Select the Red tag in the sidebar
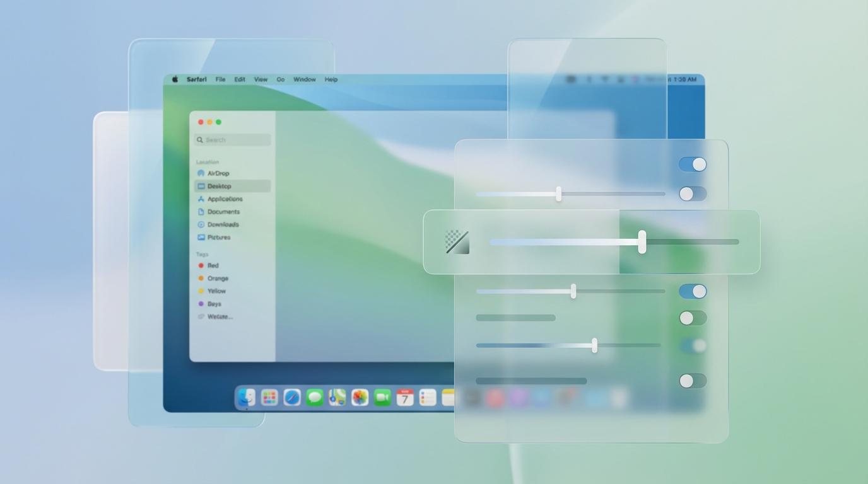868x484 pixels. click(211, 265)
